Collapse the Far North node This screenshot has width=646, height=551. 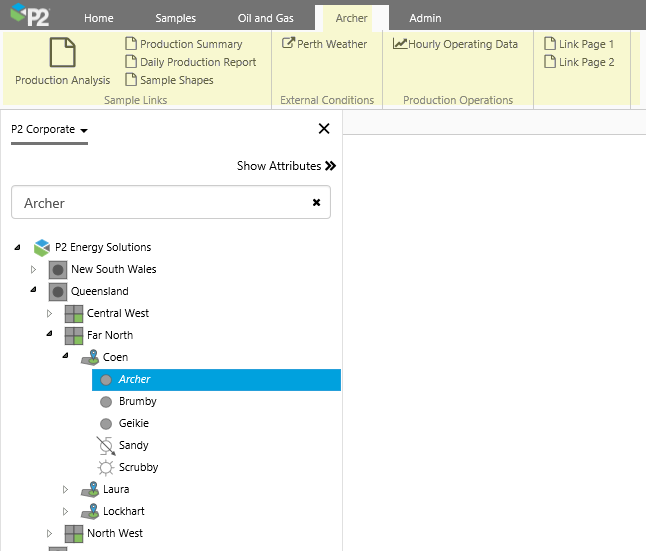(x=49, y=335)
